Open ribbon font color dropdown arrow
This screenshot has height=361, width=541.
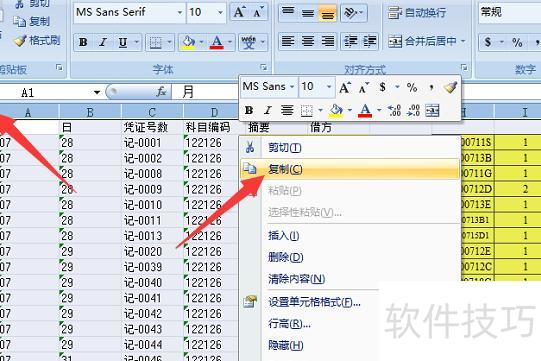(x=230, y=42)
